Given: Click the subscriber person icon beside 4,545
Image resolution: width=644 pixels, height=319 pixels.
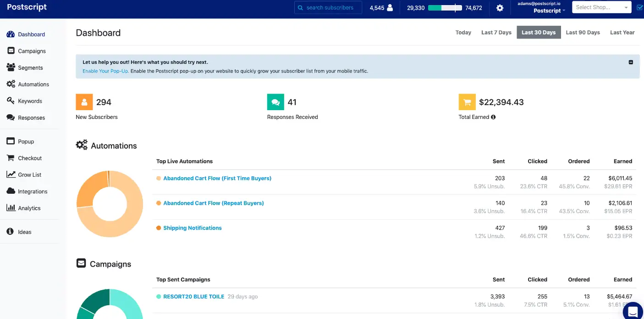Looking at the screenshot, I should coord(390,8).
